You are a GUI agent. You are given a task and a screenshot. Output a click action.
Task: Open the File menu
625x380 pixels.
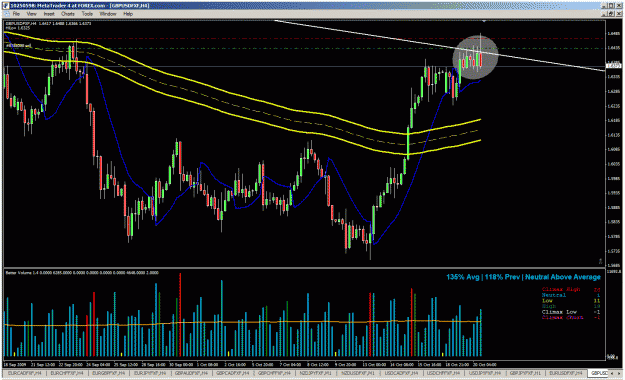[16, 14]
